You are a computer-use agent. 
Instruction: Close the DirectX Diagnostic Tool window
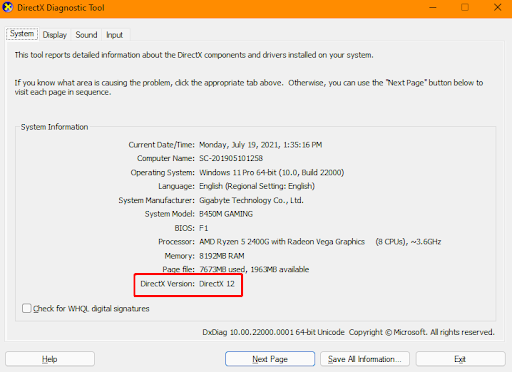pyautogui.click(x=497, y=7)
